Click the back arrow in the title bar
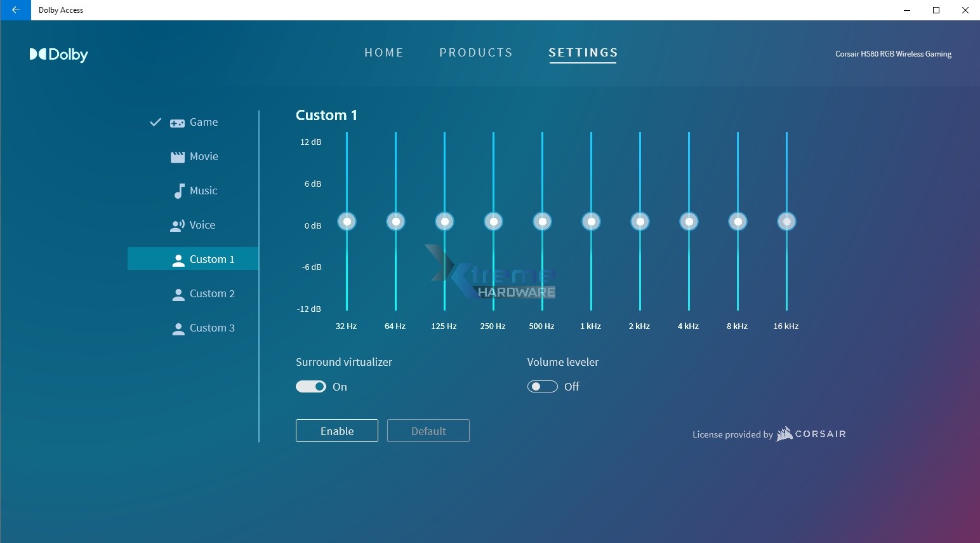This screenshot has width=980, height=543. pos(15,10)
